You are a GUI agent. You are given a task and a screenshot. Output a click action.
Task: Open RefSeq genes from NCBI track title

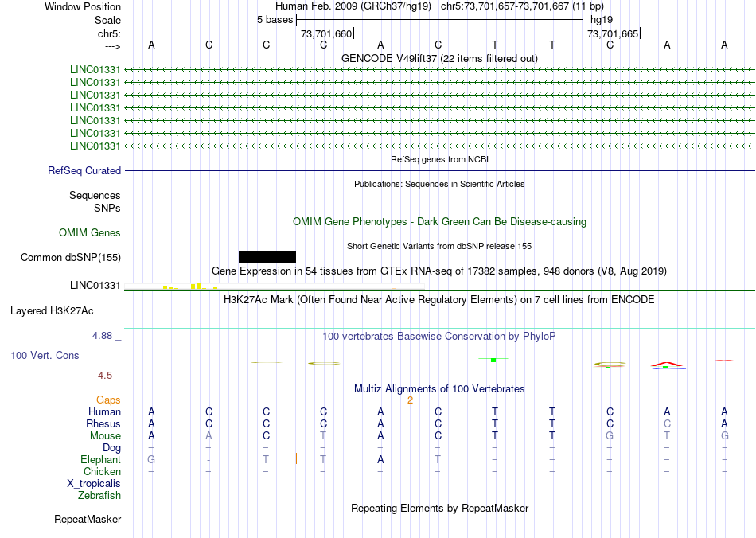coord(439,159)
